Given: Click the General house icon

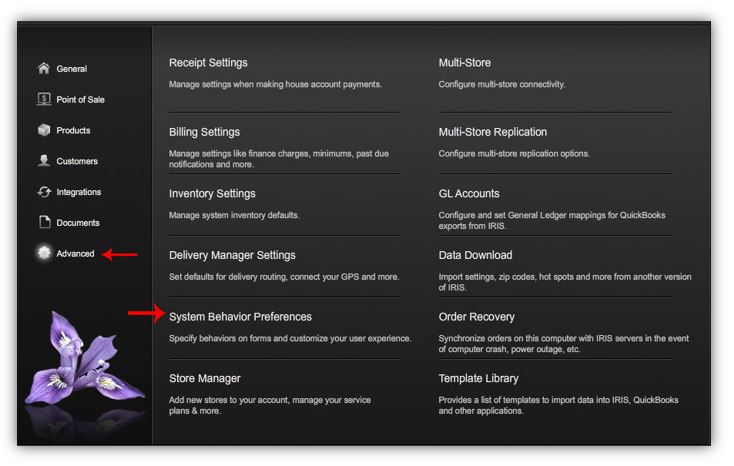Looking at the screenshot, I should coord(43,69).
